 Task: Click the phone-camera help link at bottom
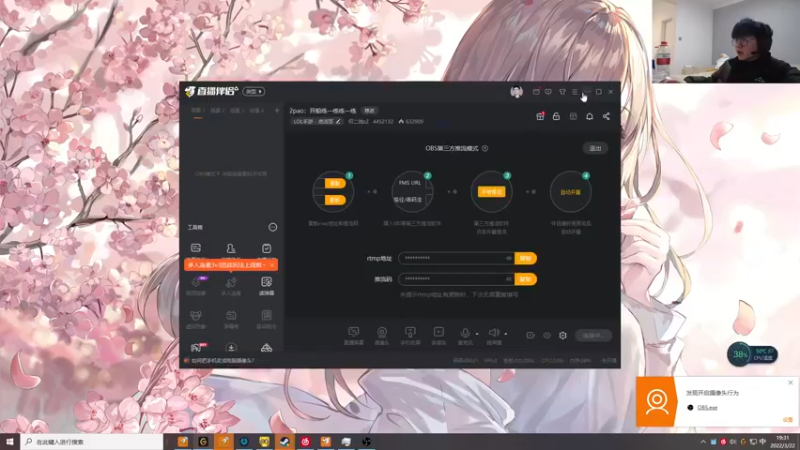click(x=222, y=361)
